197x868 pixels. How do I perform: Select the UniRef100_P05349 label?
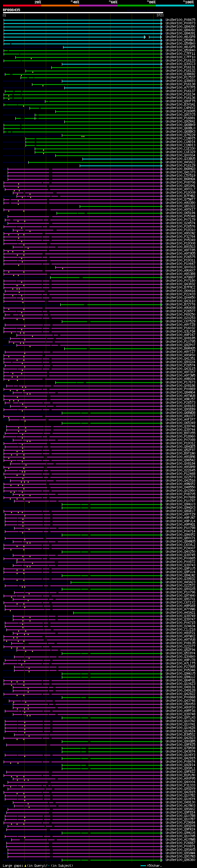coord(180,240)
